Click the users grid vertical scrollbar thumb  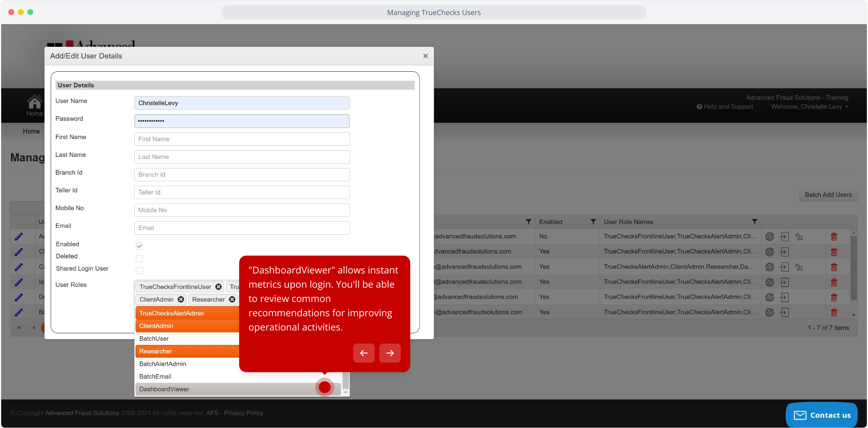pos(854,267)
